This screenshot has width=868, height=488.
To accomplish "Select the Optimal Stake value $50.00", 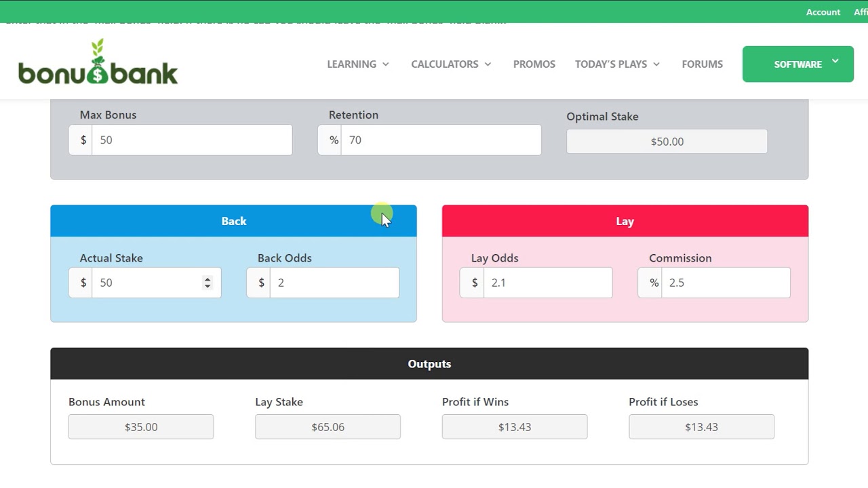I will (667, 142).
